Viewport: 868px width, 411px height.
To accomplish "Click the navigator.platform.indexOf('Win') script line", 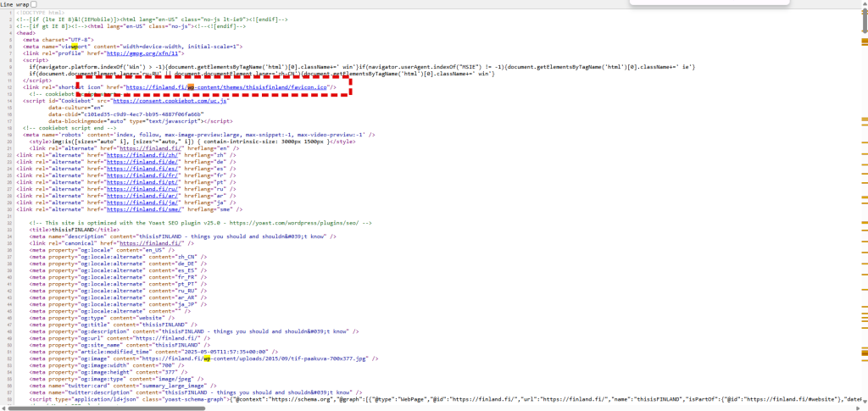I will pos(362,67).
